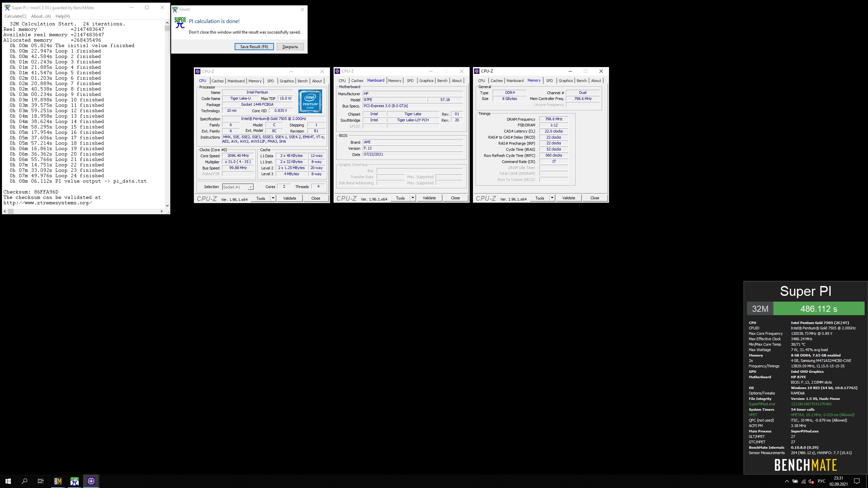Screen dimensions: 868x488
Task: Open the network tray icon
Action: [x=804, y=481]
